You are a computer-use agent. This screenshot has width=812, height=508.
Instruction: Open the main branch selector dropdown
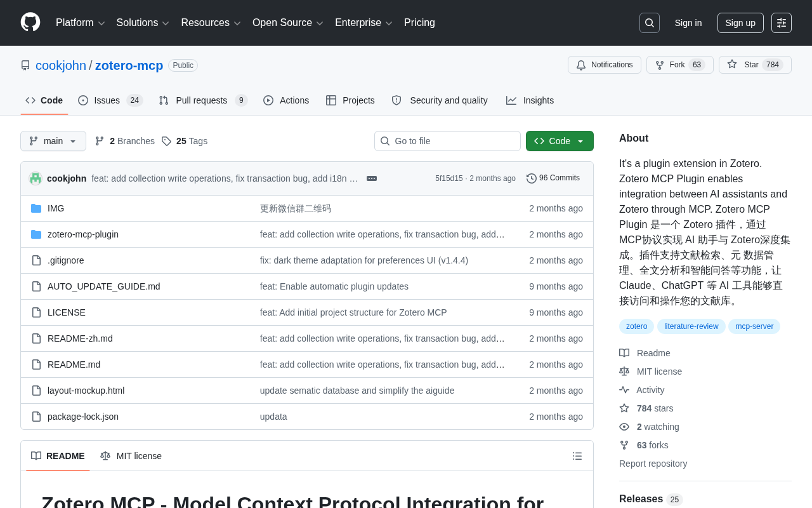(53, 141)
